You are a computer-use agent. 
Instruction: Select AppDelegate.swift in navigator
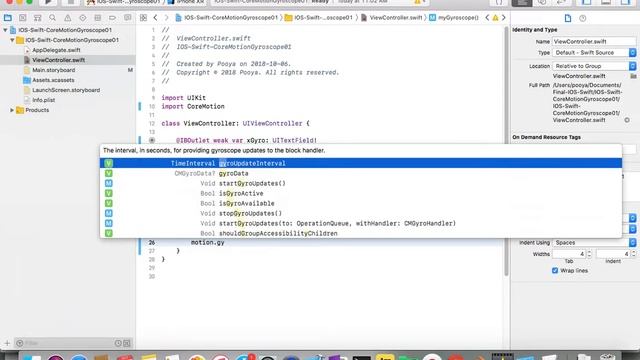(56, 50)
